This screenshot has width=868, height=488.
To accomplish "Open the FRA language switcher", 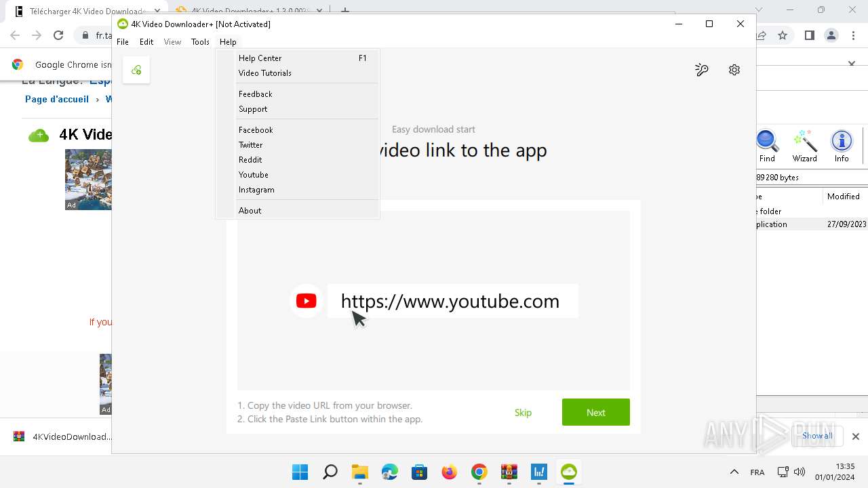I will pyautogui.click(x=757, y=472).
